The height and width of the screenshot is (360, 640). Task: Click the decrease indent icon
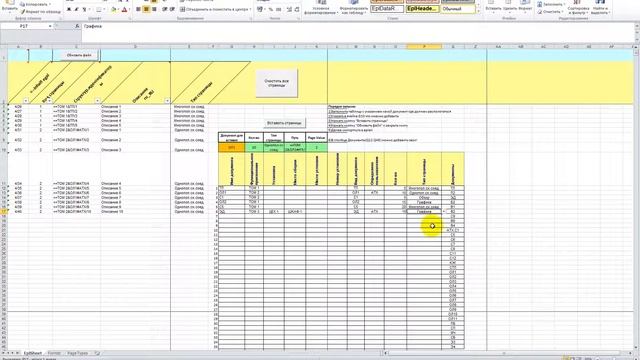(x=164, y=9)
